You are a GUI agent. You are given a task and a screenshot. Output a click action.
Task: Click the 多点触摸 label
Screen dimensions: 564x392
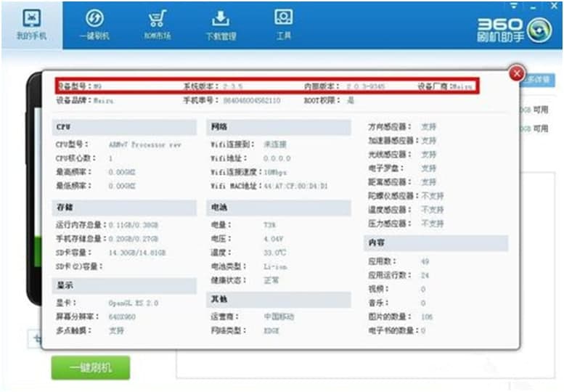(x=74, y=330)
